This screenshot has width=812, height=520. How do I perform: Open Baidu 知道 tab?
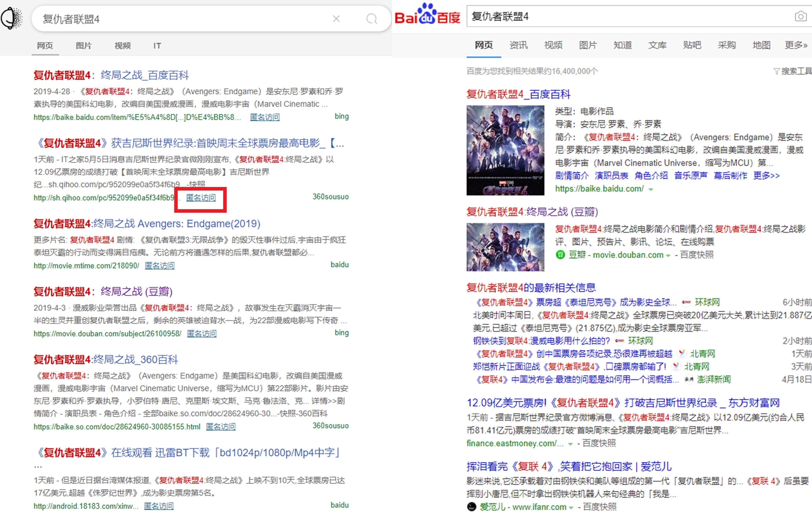623,45
